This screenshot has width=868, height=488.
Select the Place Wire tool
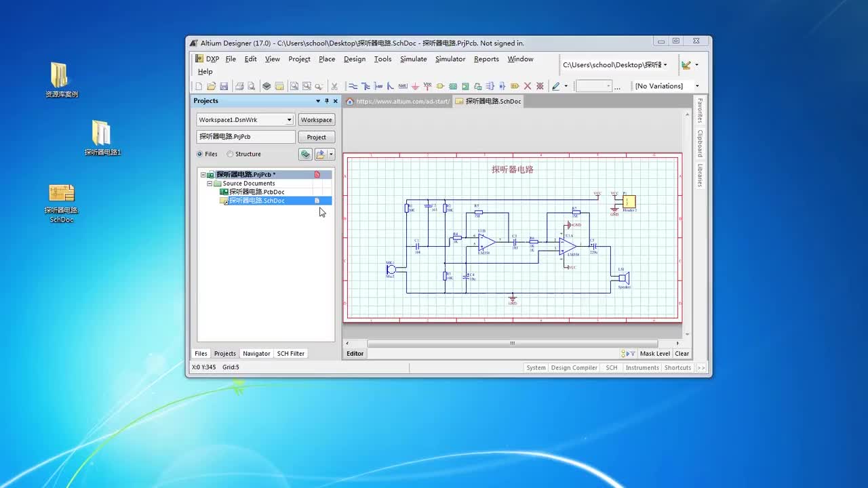[353, 86]
